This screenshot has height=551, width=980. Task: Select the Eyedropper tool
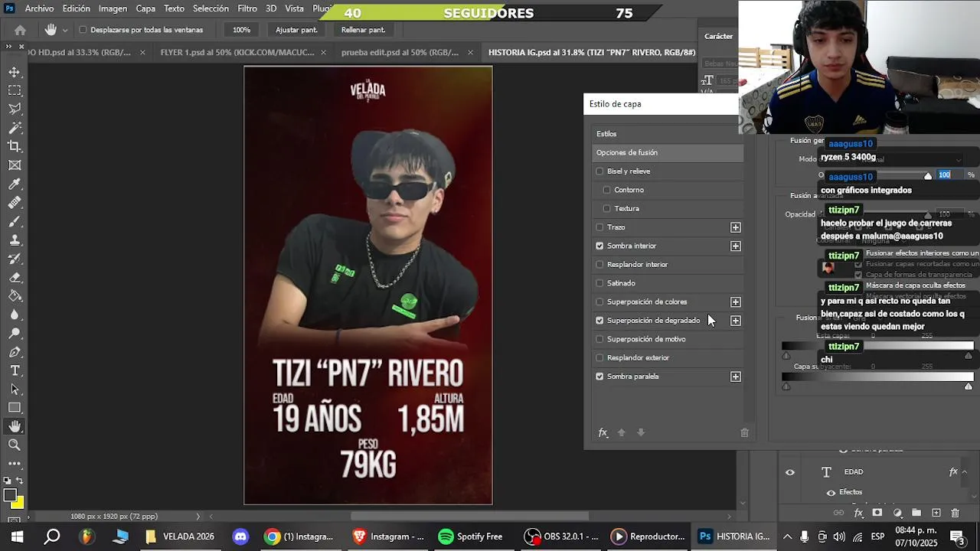tap(15, 184)
